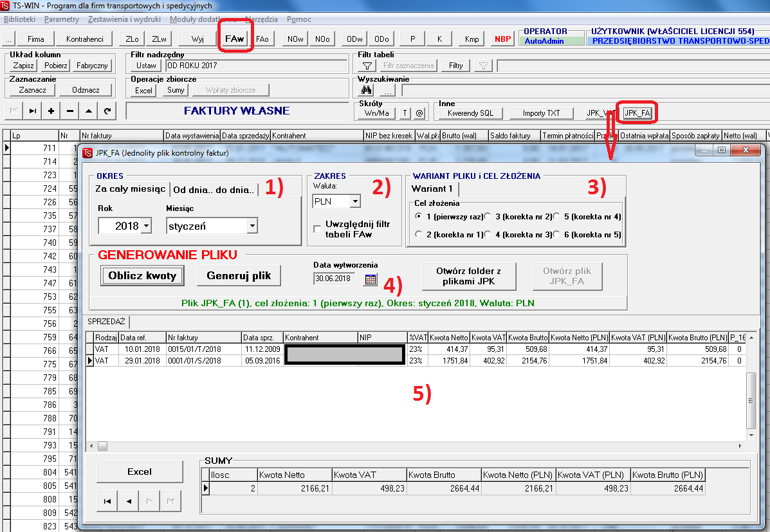Enable Uwzględnij filtr tabeli FAw checkbox

click(x=317, y=229)
